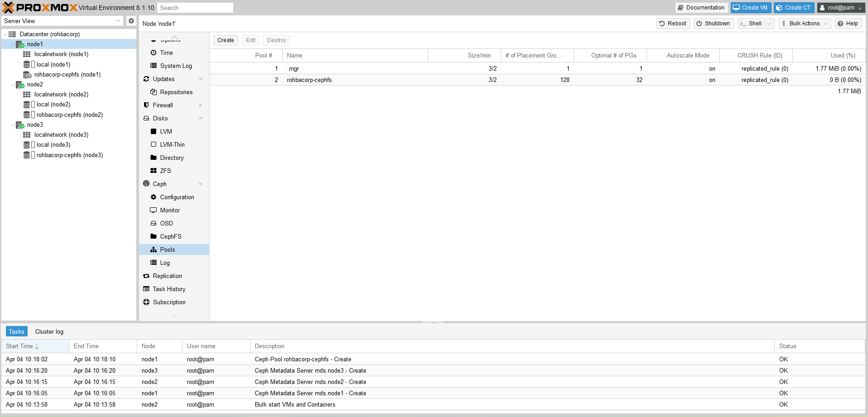The width and height of the screenshot is (868, 417).
Task: Click the Shutdown button
Action: coord(713,24)
